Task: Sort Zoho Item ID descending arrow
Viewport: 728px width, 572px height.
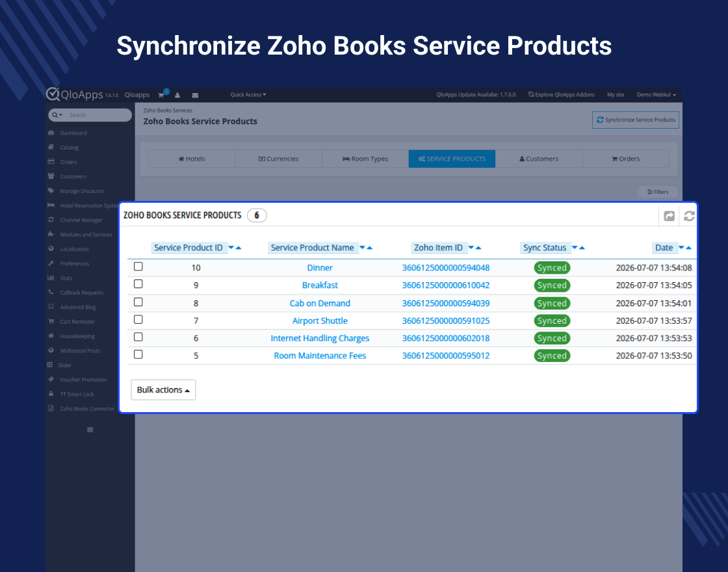Action: point(471,248)
